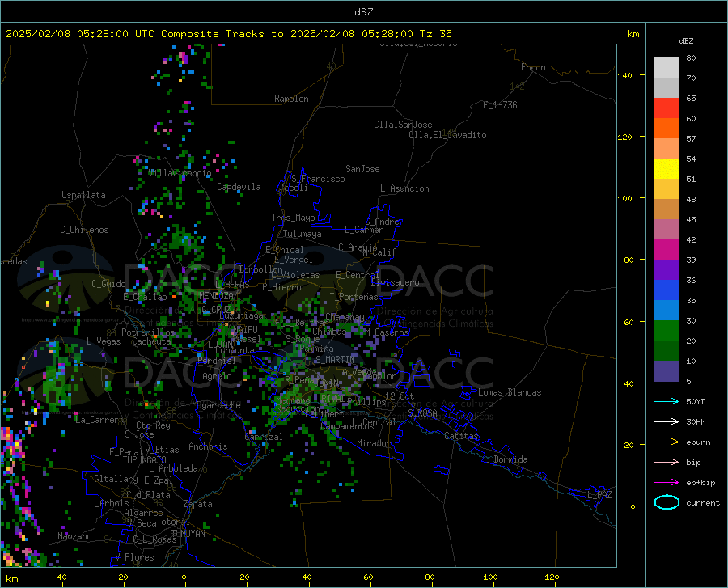Click the 'S_Francisco' map label
This screenshot has width=728, height=588.
pos(318,179)
